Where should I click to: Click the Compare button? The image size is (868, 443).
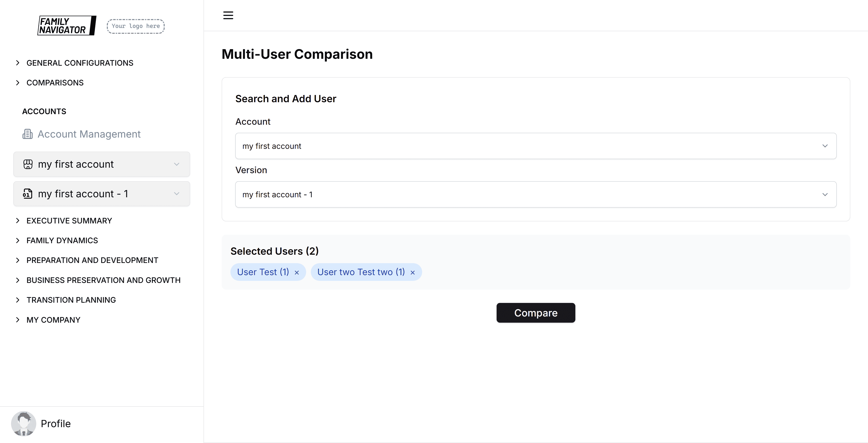point(535,313)
